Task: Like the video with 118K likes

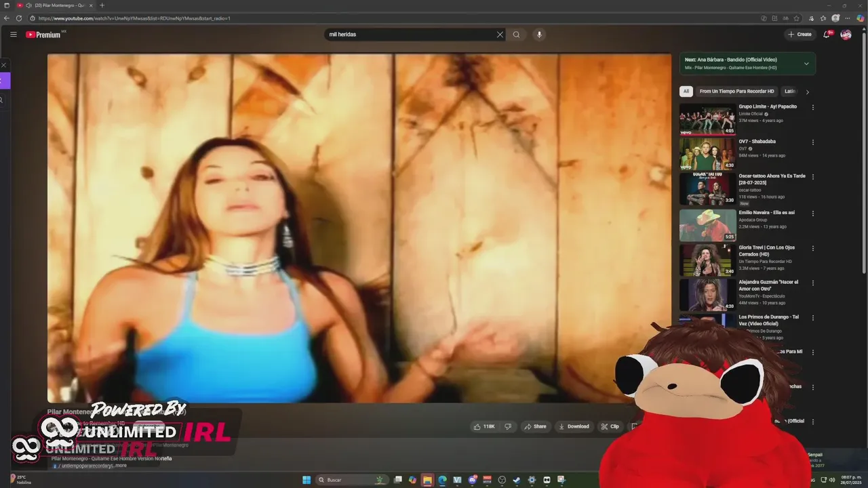Action: click(x=484, y=426)
